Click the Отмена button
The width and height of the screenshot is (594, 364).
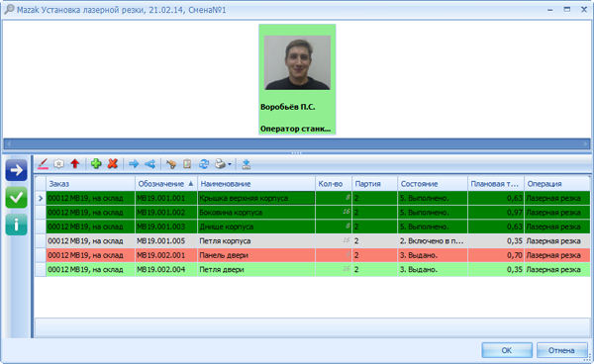coord(561,350)
